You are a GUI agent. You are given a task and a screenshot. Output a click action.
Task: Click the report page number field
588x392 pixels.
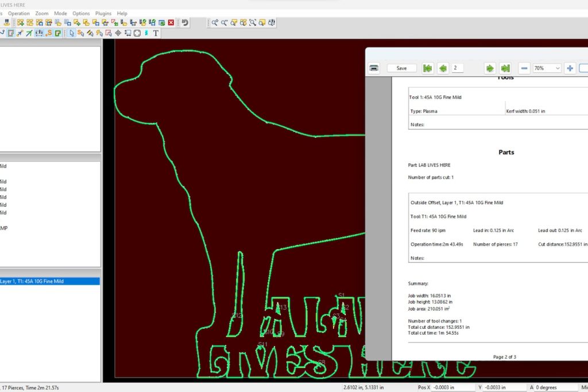click(x=458, y=68)
